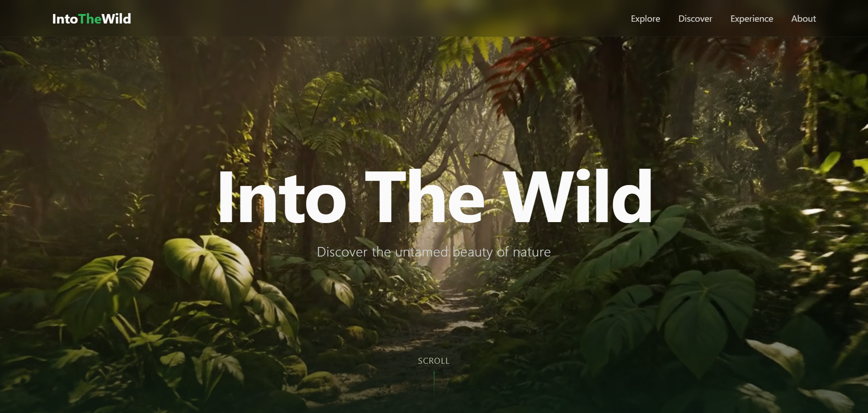Click the IntoTheWild logo in the header
The image size is (868, 413).
pos(91,19)
